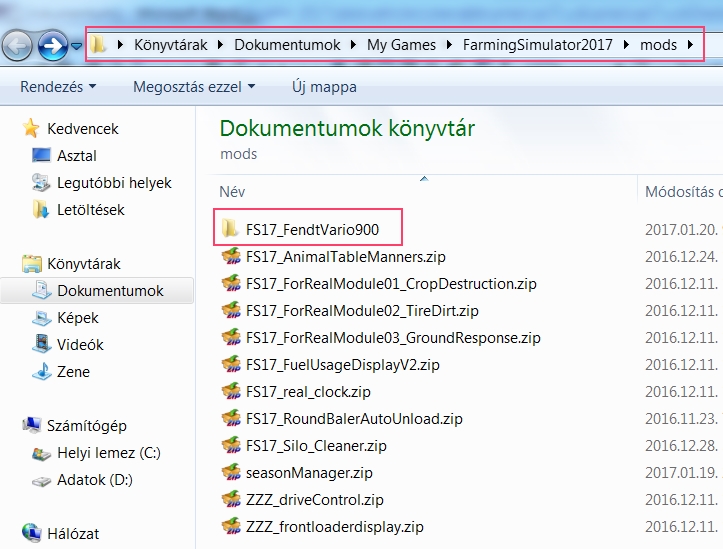723x549 pixels.
Task: Click mods breadcrumb segment
Action: (658, 45)
